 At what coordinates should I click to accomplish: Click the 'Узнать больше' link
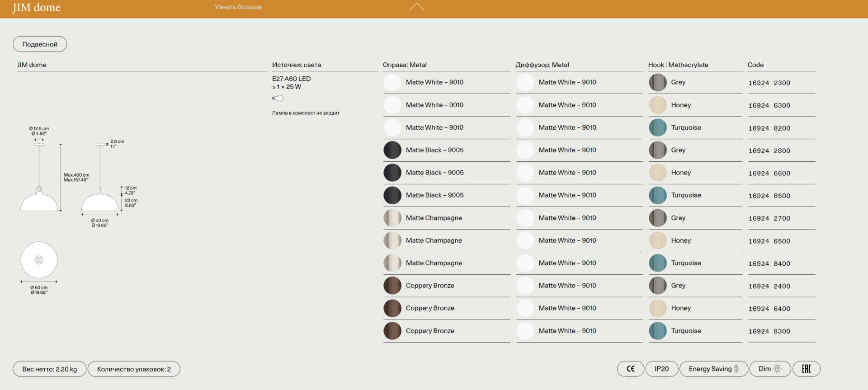coord(238,7)
